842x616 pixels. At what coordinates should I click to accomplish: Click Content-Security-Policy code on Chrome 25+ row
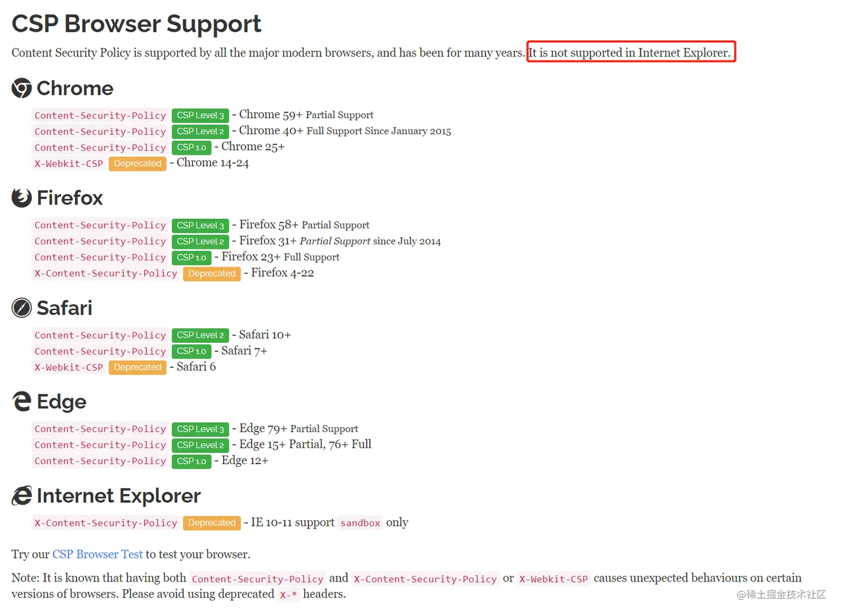coord(100,148)
